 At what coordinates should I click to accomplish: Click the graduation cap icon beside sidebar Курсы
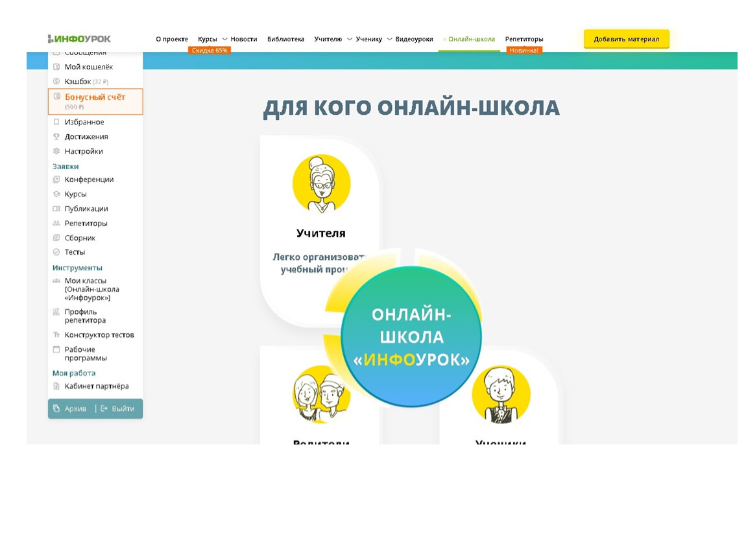(56, 194)
